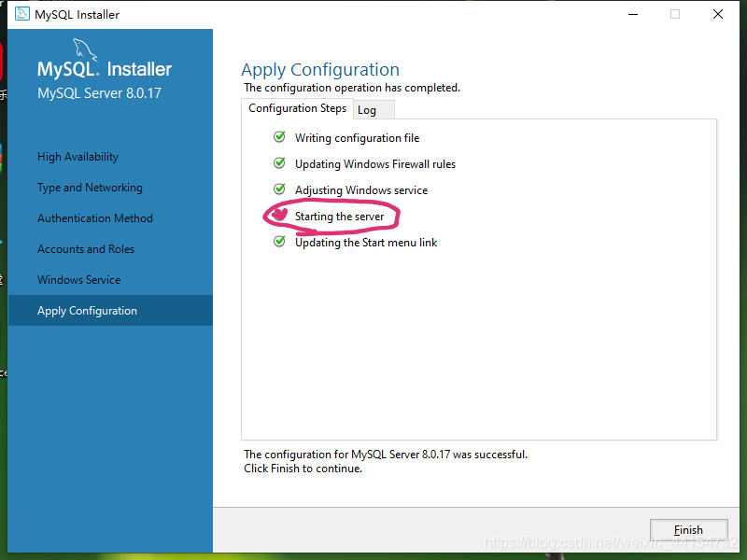Close the MySQL Installer window
The width and height of the screenshot is (747, 560).
pyautogui.click(x=718, y=14)
